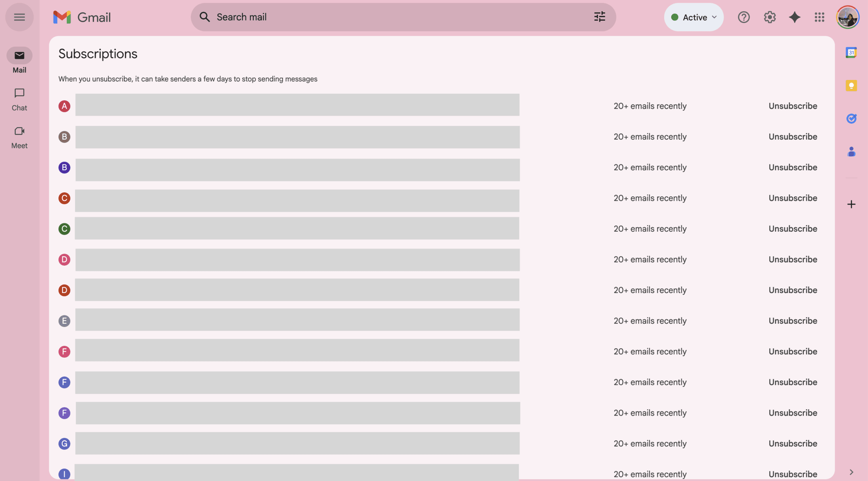Launch Gemini sparkle assistant
868x481 pixels.
pyautogui.click(x=794, y=17)
